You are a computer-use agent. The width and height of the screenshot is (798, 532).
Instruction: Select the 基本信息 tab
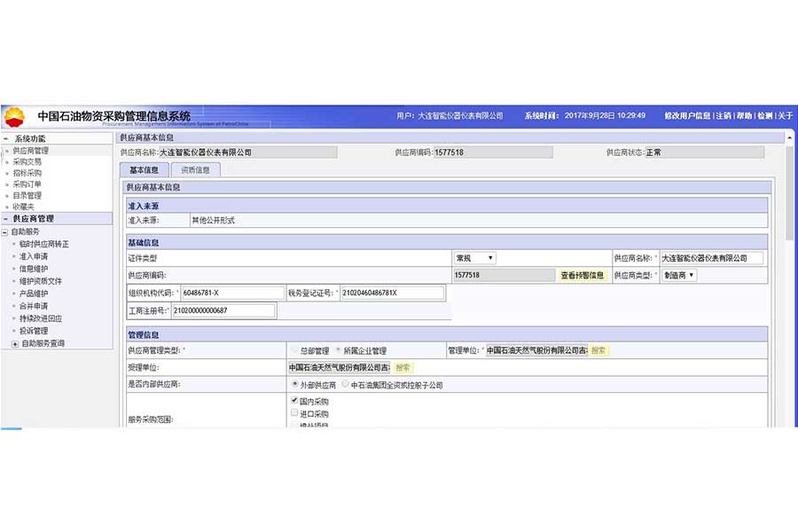pyautogui.click(x=144, y=169)
